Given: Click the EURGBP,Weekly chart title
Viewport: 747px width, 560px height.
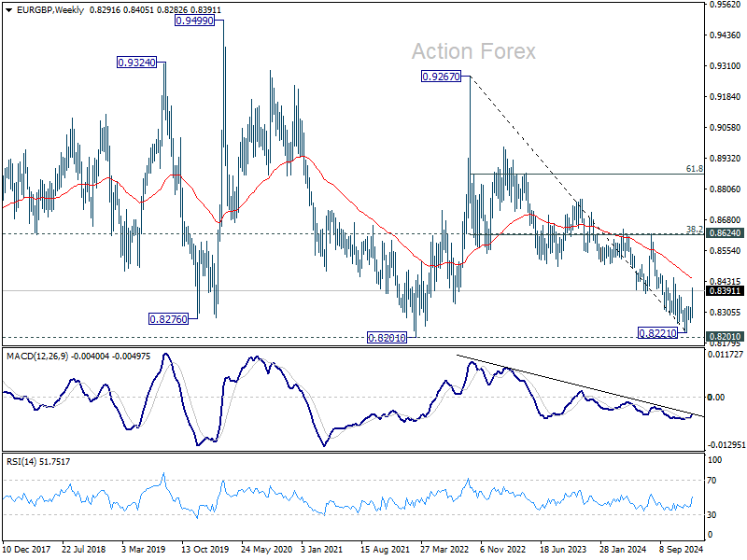Looking at the screenshot, I should [x=50, y=10].
